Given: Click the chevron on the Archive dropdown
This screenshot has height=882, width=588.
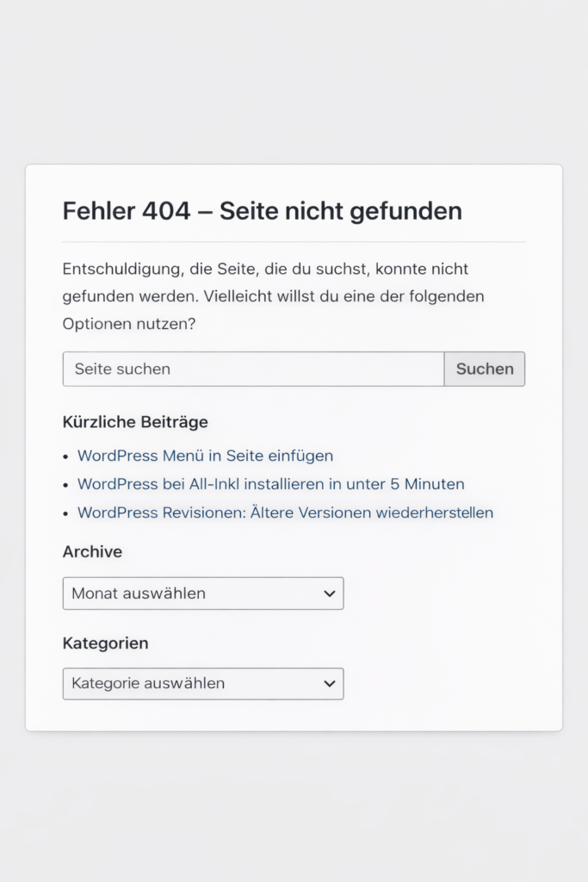Looking at the screenshot, I should [x=328, y=593].
